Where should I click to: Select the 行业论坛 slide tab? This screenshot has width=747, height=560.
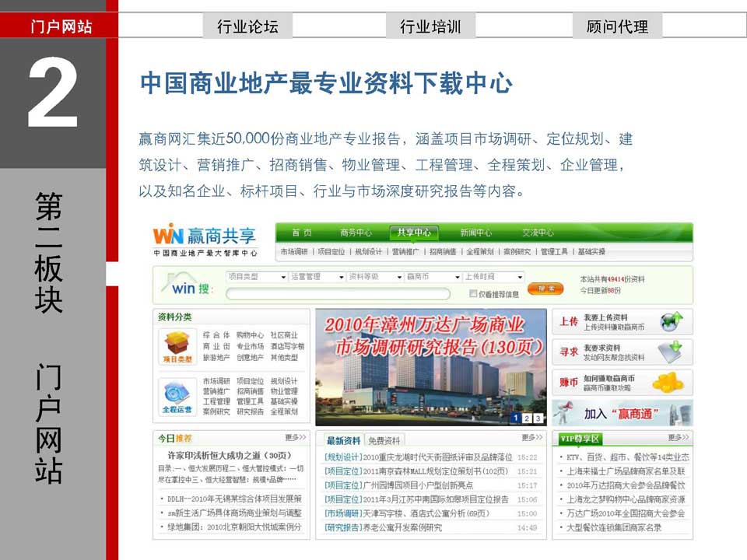[x=247, y=26]
